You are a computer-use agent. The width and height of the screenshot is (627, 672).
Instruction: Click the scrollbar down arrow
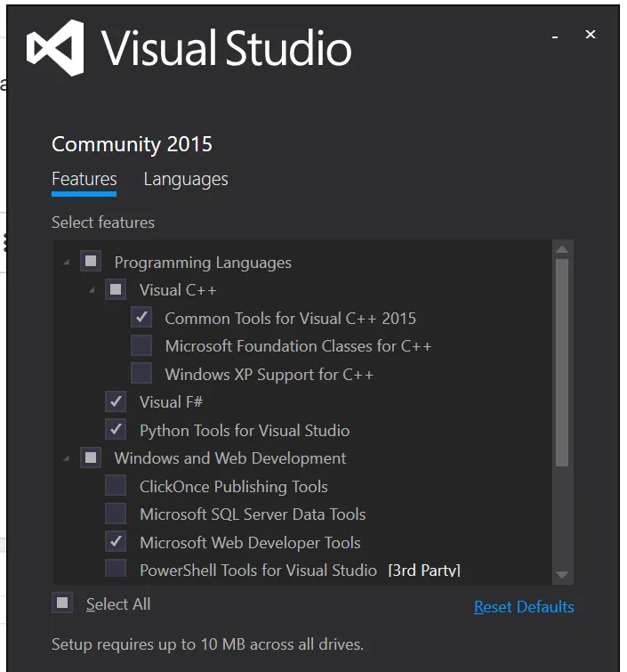(562, 574)
